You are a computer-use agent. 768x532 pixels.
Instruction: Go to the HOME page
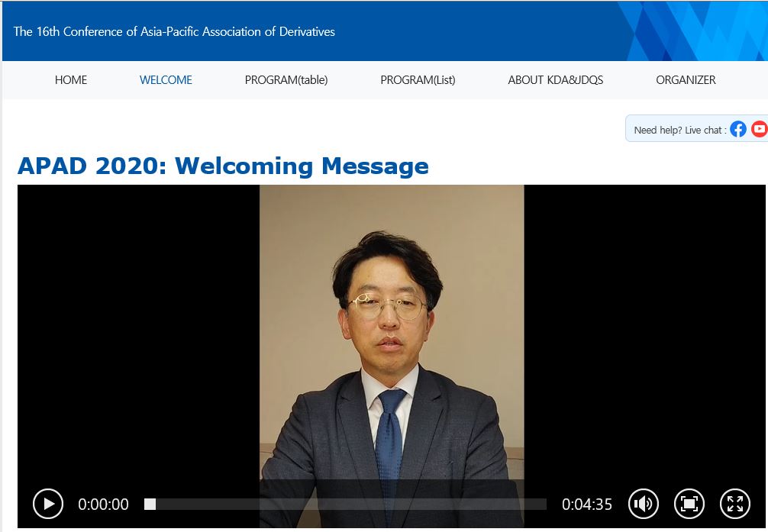pos(71,80)
